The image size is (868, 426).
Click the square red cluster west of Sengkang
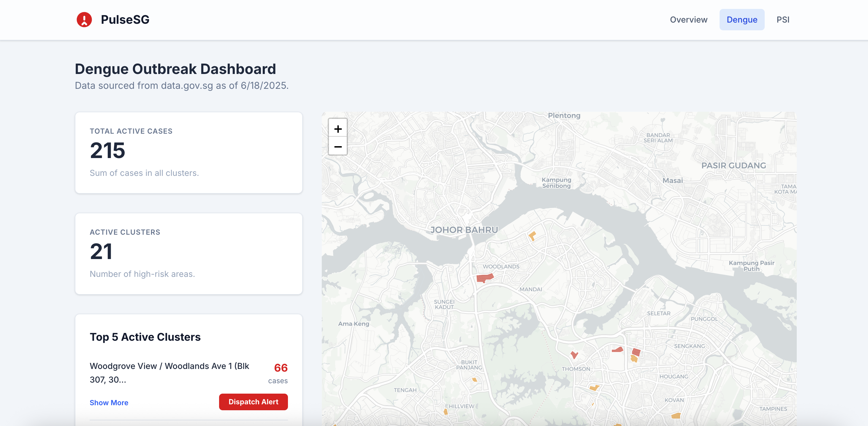(x=636, y=352)
